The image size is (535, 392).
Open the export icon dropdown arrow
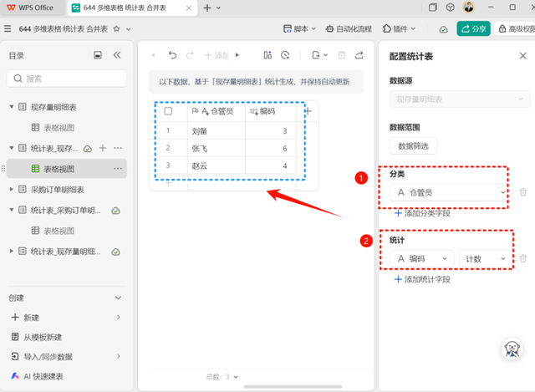click(x=325, y=55)
